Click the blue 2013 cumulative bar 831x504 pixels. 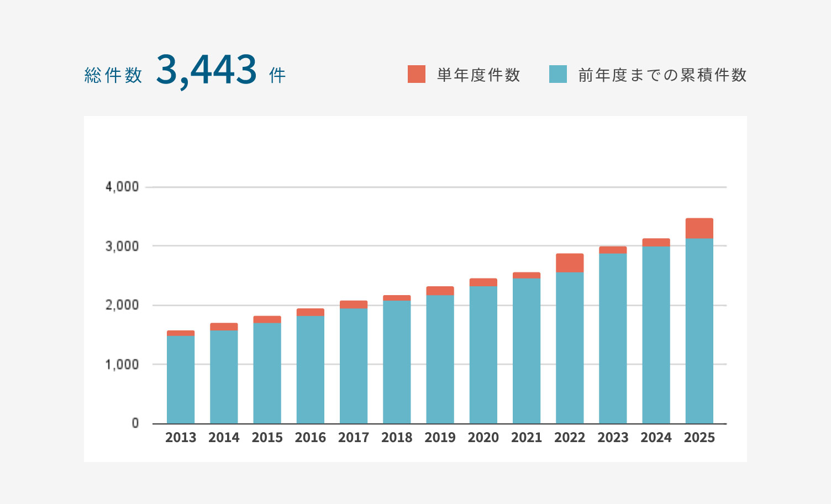pyautogui.click(x=181, y=379)
